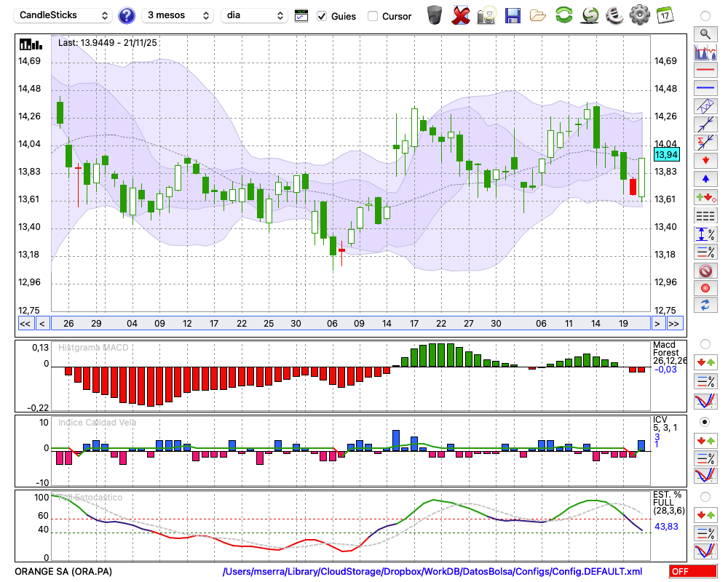Select the radio button beside Estocastico panel

click(x=705, y=496)
